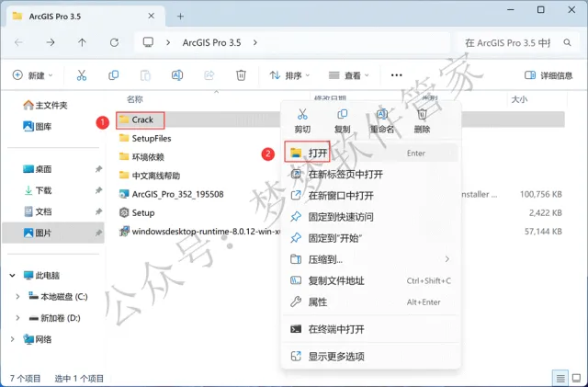Add a new tab with the plus button

(180, 17)
